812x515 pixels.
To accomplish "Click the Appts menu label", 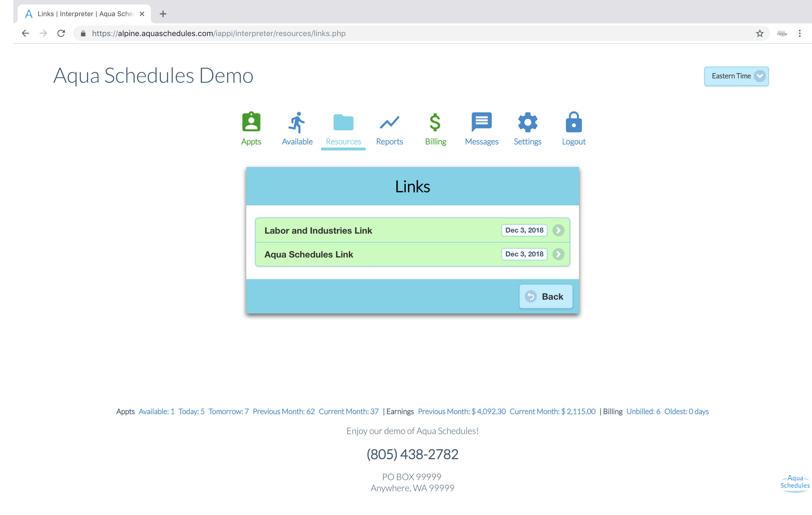I will coord(251,142).
